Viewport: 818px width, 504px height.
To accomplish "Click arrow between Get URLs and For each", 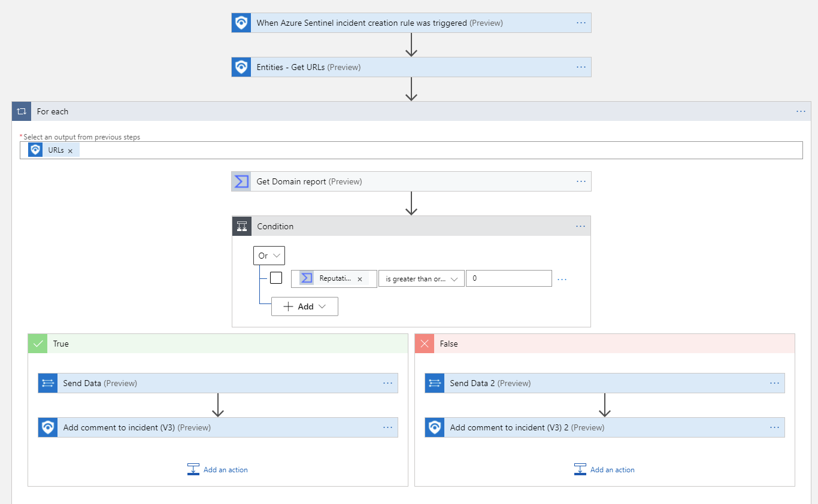I will (411, 89).
